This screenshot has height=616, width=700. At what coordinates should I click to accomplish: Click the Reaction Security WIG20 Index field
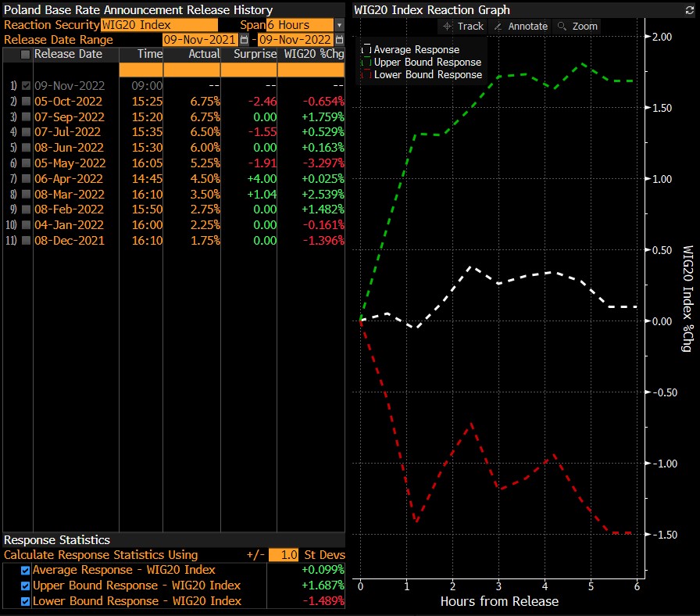coord(159,25)
